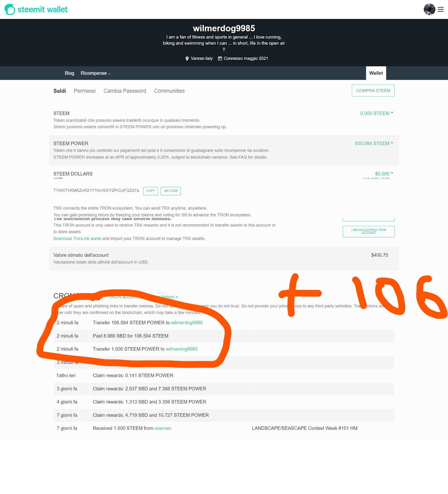This screenshot has width=448, height=494.
Task: Select the Wallet tab
Action: pos(376,73)
